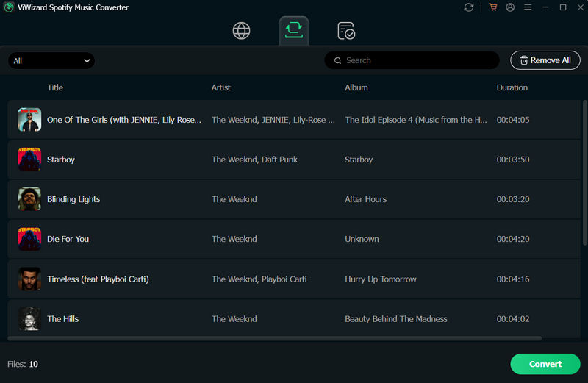Select the Starboy album thumbnail
The height and width of the screenshot is (383, 588).
(29, 160)
